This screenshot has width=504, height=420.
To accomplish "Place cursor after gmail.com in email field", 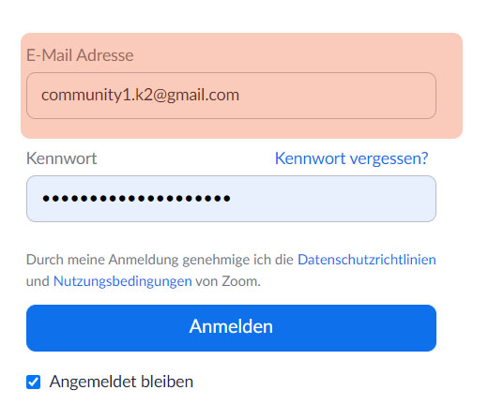I will point(241,96).
